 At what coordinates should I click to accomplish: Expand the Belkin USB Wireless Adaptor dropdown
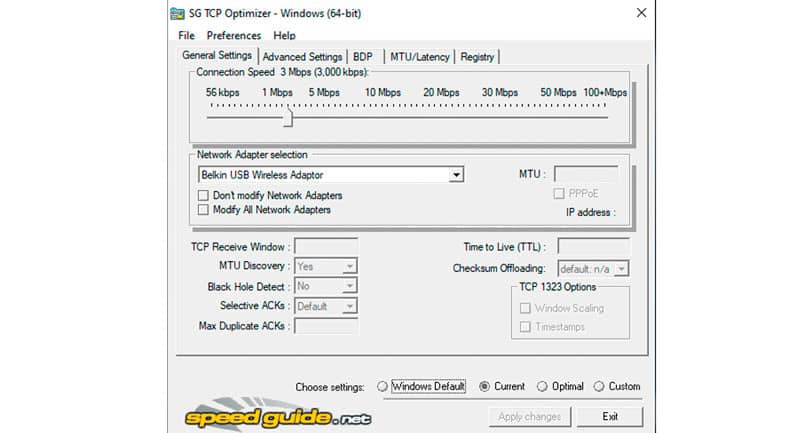point(456,175)
